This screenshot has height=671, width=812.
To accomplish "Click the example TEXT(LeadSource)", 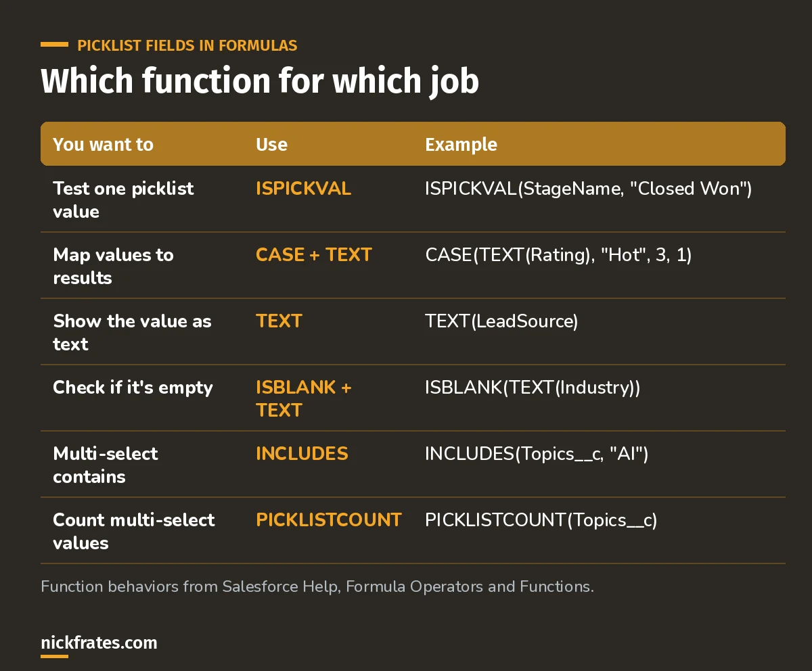I will click(501, 321).
